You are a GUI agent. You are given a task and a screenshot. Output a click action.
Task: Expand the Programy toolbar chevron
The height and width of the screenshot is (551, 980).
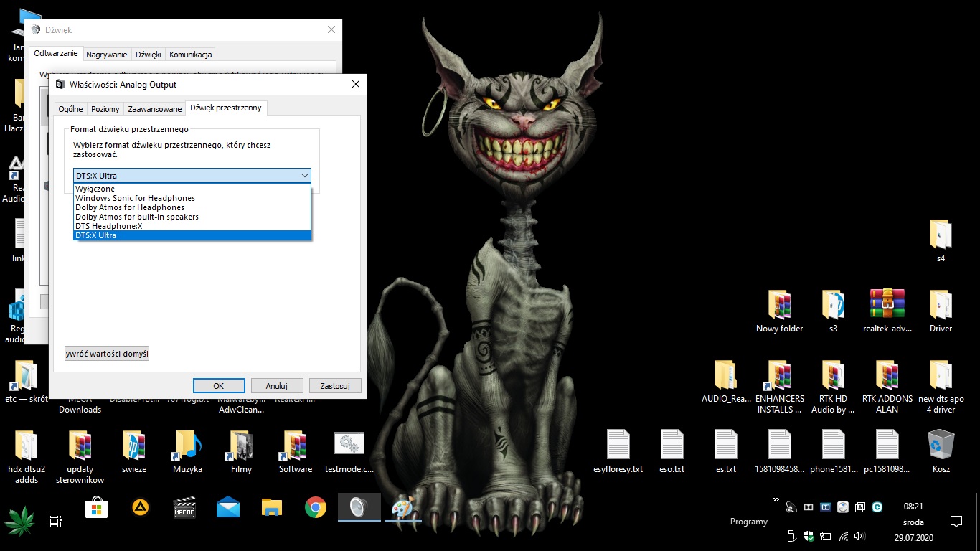point(776,499)
